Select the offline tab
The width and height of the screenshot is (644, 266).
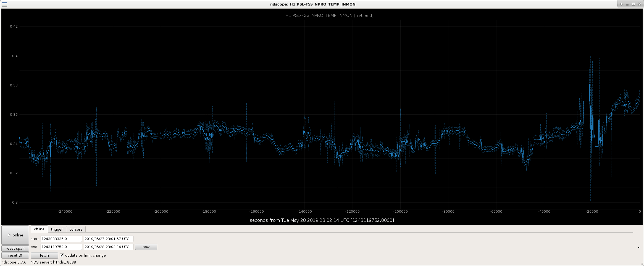point(39,229)
